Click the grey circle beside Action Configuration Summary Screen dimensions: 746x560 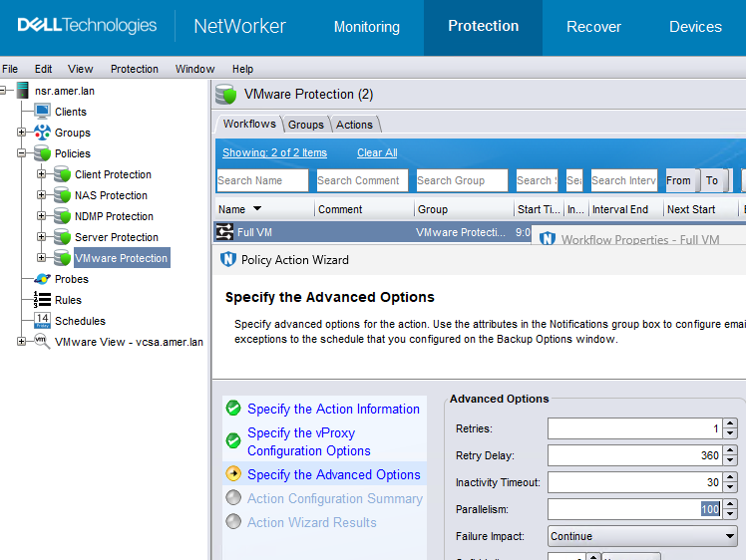coord(233,498)
